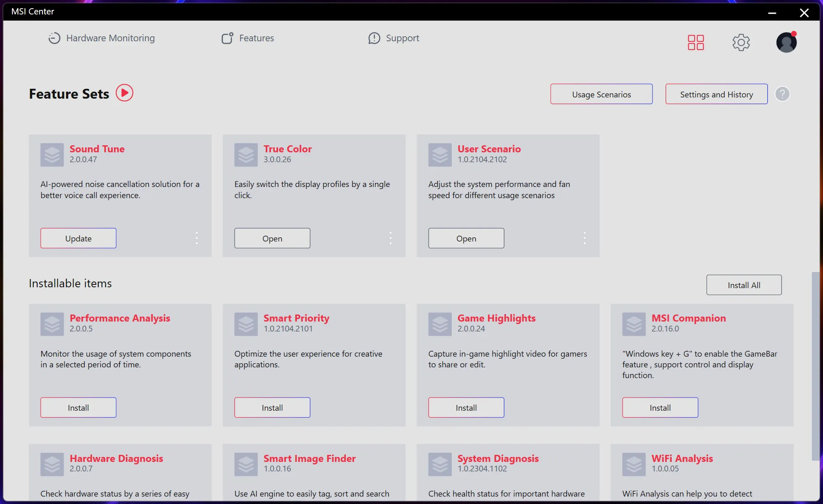Viewport: 823px width, 504px height.
Task: Click the Performance Analysis layers icon
Action: (52, 324)
